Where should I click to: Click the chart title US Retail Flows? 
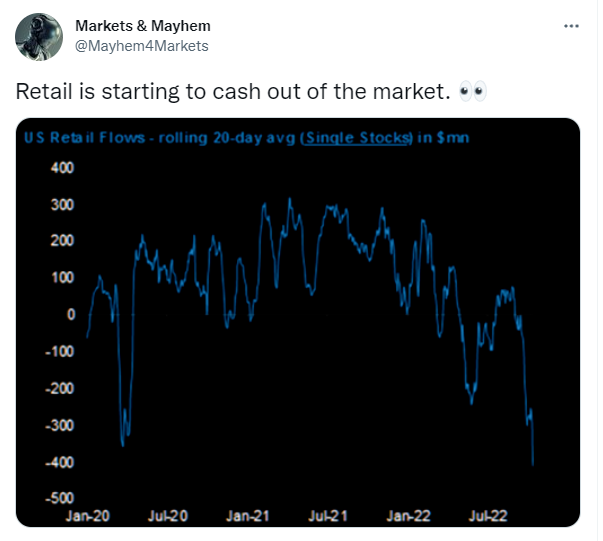[x=85, y=137]
